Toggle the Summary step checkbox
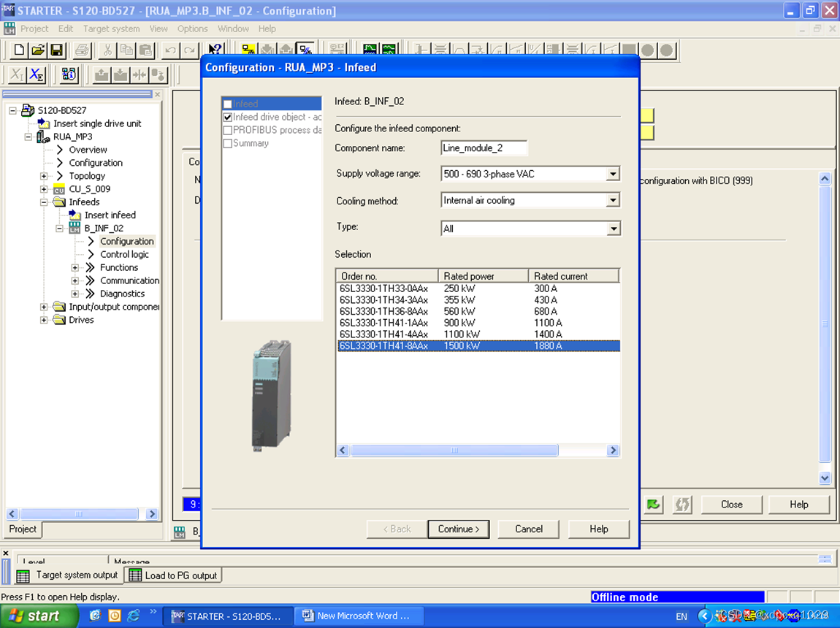This screenshot has height=628, width=840. click(228, 143)
